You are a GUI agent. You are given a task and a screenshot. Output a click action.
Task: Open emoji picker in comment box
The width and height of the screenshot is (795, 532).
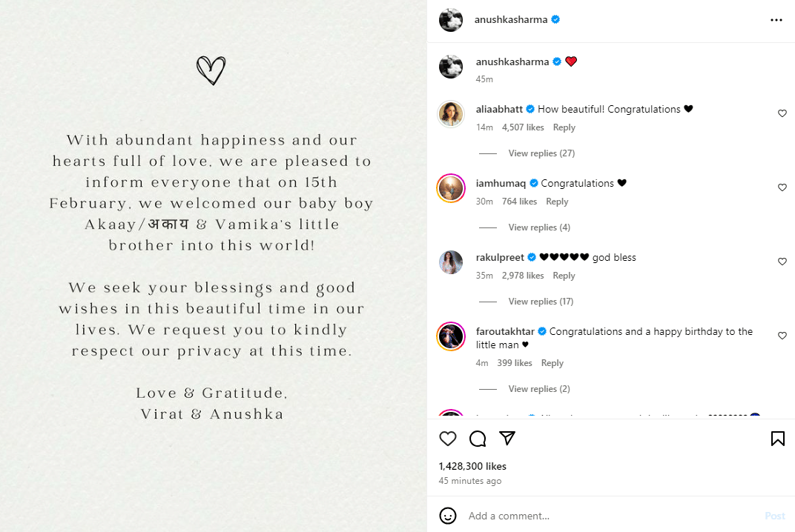tap(447, 516)
